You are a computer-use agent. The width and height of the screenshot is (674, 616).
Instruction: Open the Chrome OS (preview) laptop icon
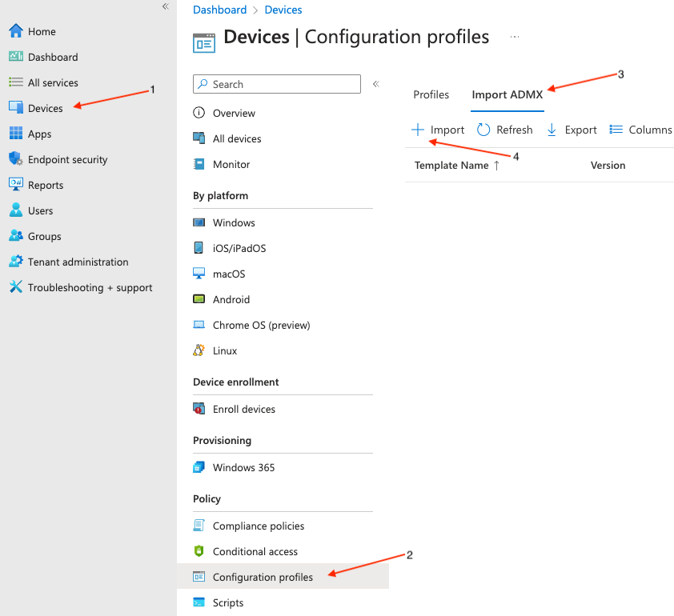tap(199, 325)
